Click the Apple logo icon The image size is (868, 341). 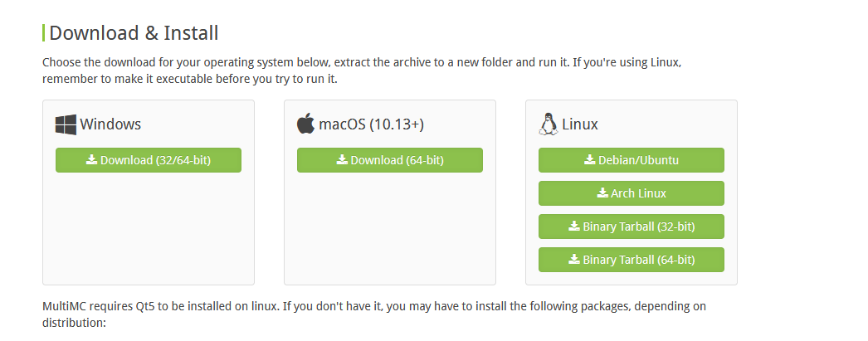tap(306, 124)
